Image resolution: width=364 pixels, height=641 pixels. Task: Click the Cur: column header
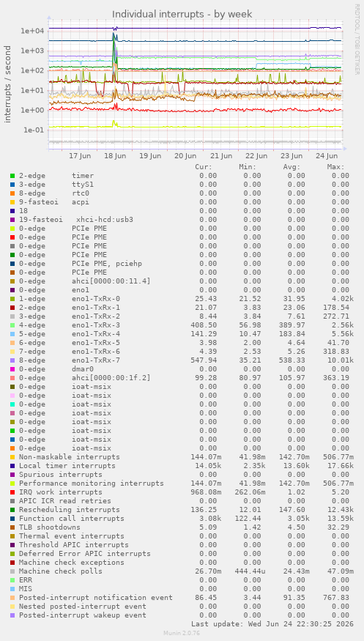point(204,167)
